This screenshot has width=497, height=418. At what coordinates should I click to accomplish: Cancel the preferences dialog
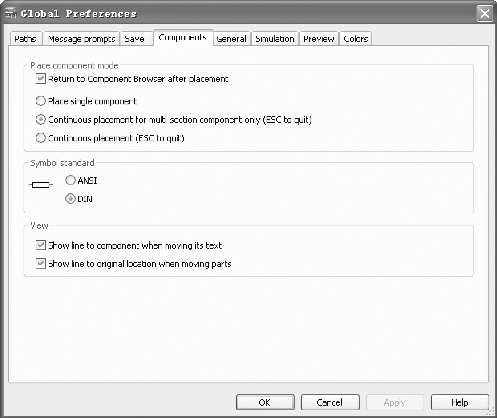(x=330, y=402)
